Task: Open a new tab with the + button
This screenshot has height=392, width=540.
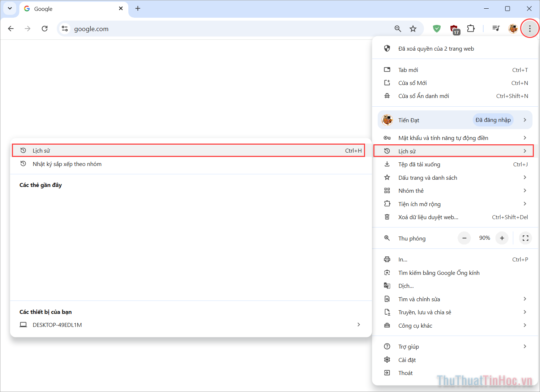Action: 138,8
